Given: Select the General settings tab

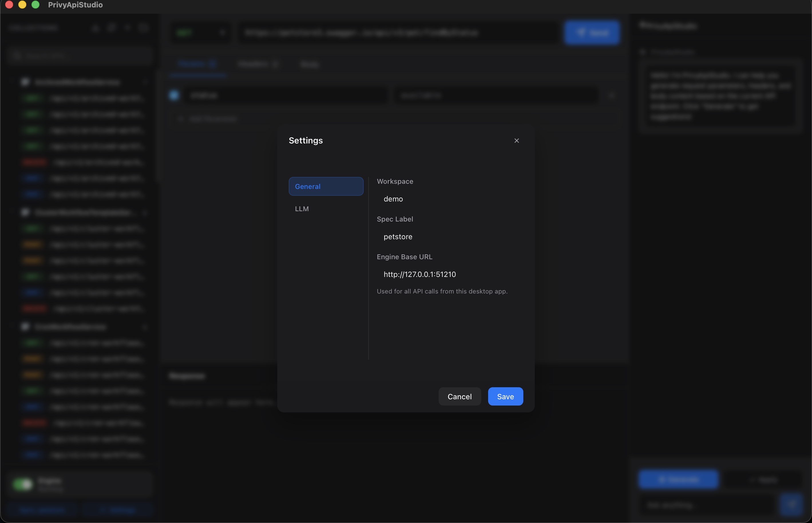Looking at the screenshot, I should pyautogui.click(x=326, y=186).
